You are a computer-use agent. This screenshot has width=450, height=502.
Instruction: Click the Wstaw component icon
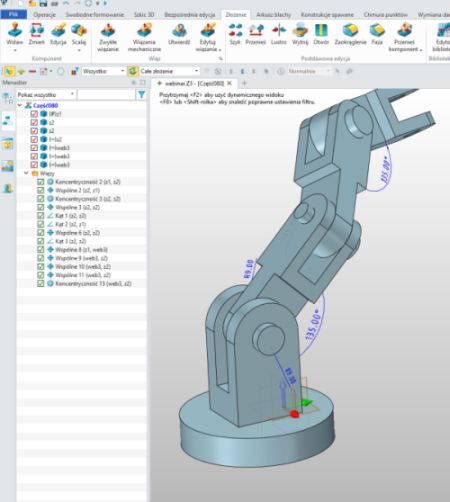15,30
